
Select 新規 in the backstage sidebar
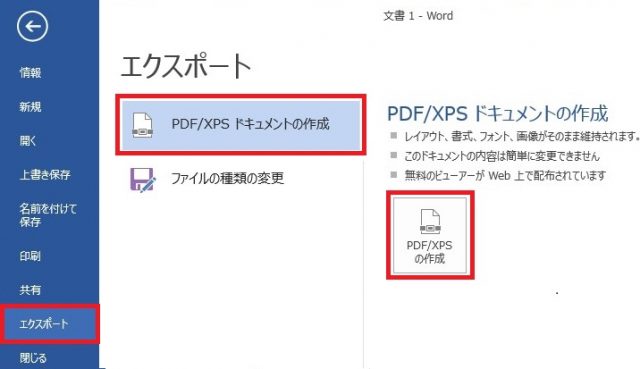pos(30,107)
